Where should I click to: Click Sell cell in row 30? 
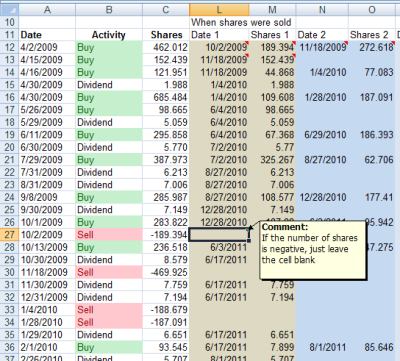[109, 272]
